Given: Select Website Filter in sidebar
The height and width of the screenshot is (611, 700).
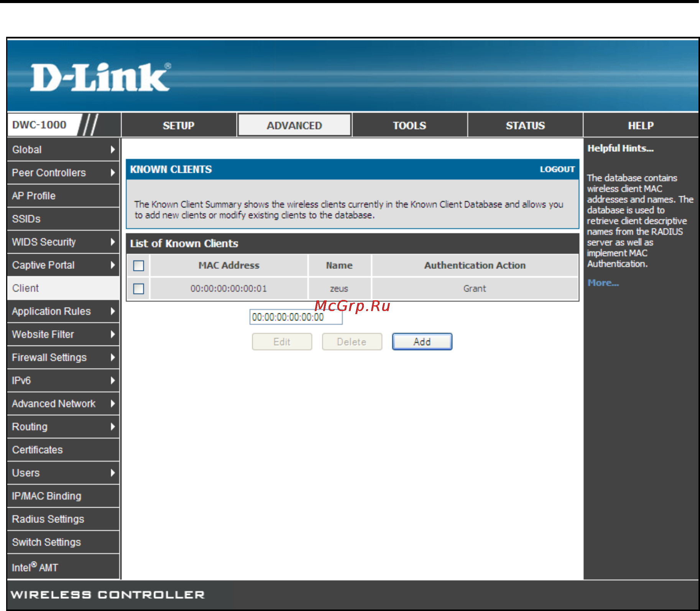Looking at the screenshot, I should click(x=63, y=334).
